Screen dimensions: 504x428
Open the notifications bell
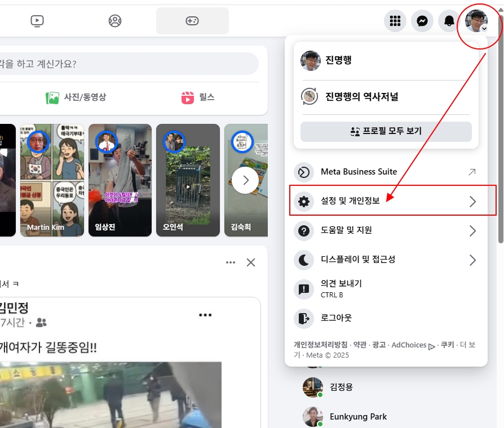(x=449, y=21)
